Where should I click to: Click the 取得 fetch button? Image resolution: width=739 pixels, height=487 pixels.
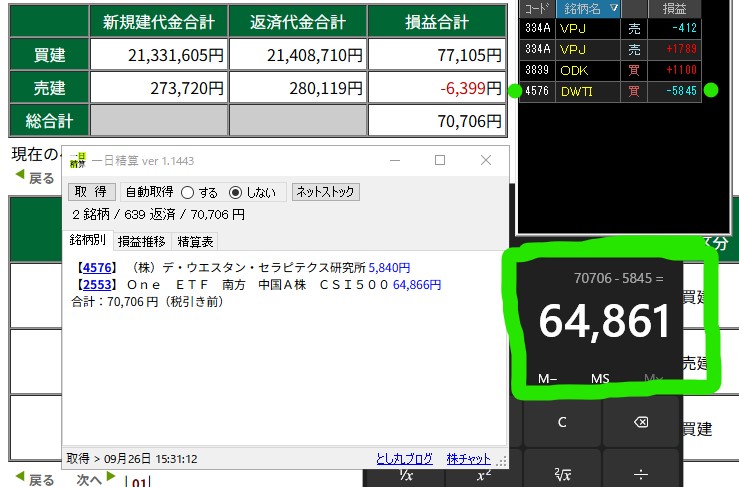tap(92, 192)
